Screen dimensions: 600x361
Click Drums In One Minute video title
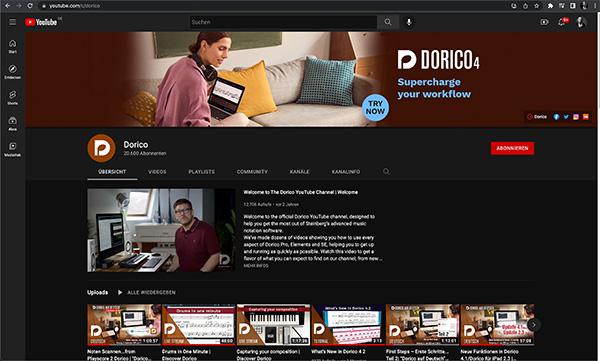point(186,354)
